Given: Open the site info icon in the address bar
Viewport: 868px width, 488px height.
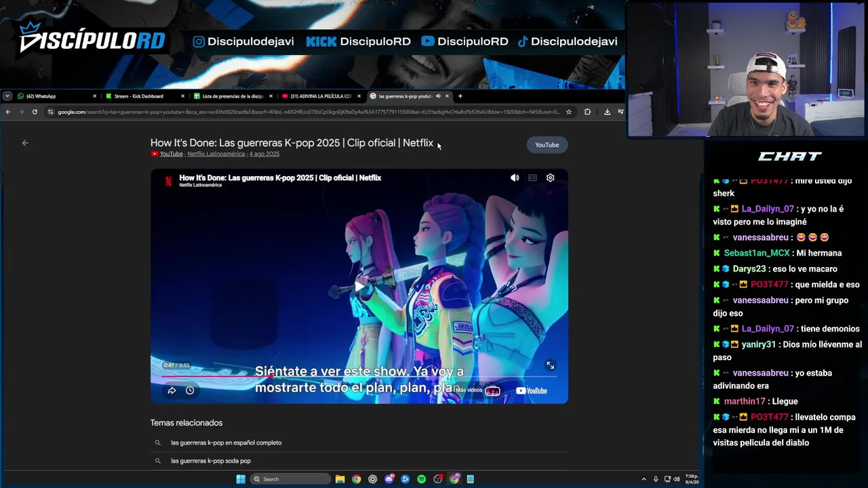Looking at the screenshot, I should [50, 112].
